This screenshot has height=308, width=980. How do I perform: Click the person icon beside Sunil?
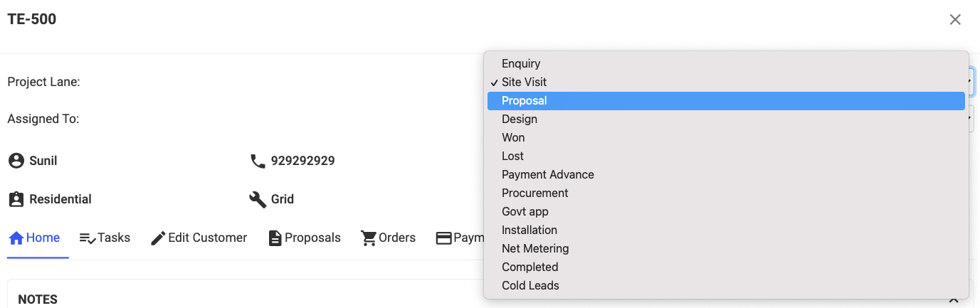pyautogui.click(x=16, y=161)
